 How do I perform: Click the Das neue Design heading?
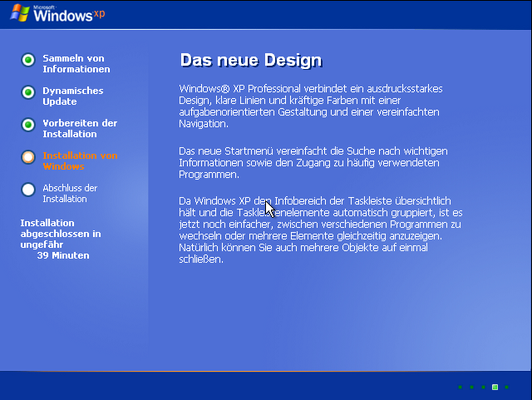(251, 60)
